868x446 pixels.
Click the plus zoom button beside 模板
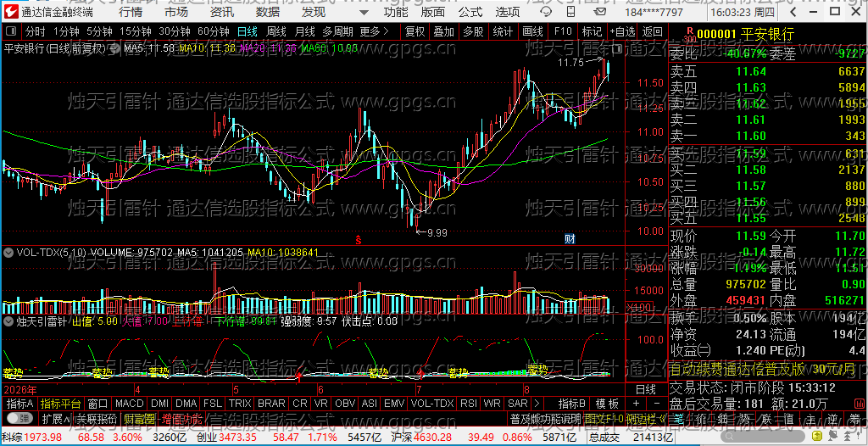tap(636, 404)
